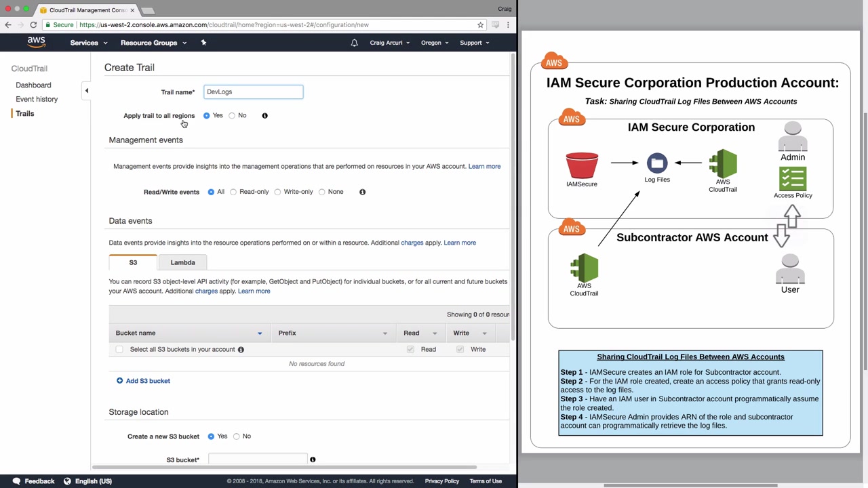Click the browser extension icon beside the star

(496, 25)
